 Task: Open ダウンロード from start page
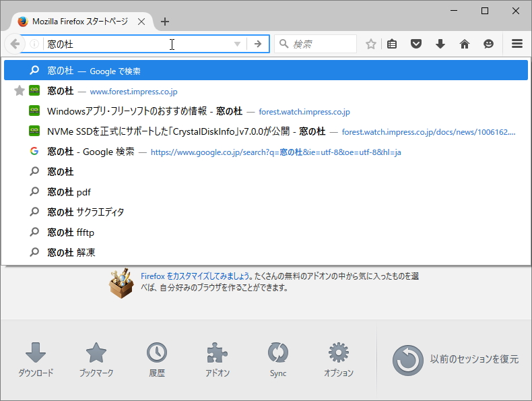[x=36, y=360]
